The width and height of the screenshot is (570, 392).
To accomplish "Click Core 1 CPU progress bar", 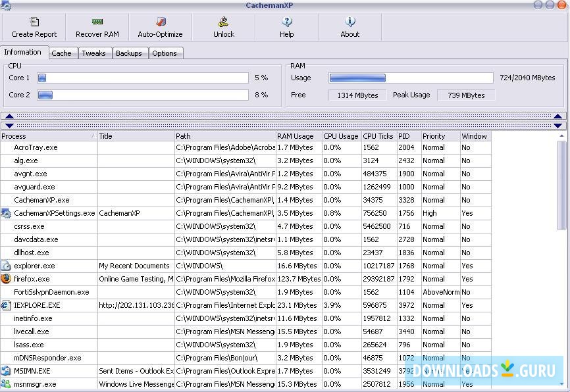I will [x=143, y=78].
